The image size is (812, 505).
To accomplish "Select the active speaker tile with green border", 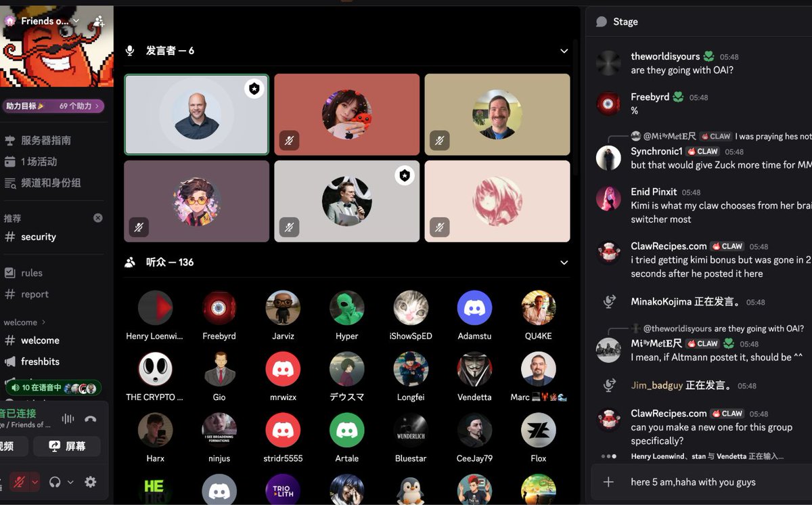I will tap(197, 115).
